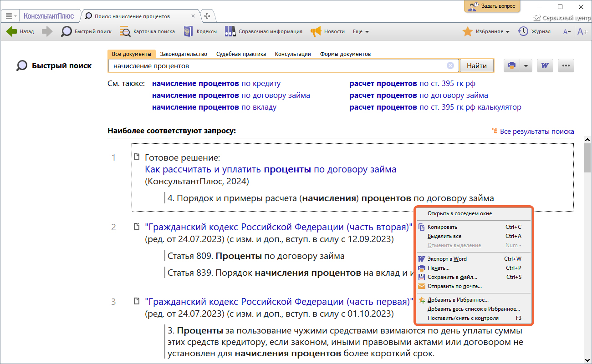
Task: Open suggestion расчет процентов калькулятор
Action: (x=435, y=107)
